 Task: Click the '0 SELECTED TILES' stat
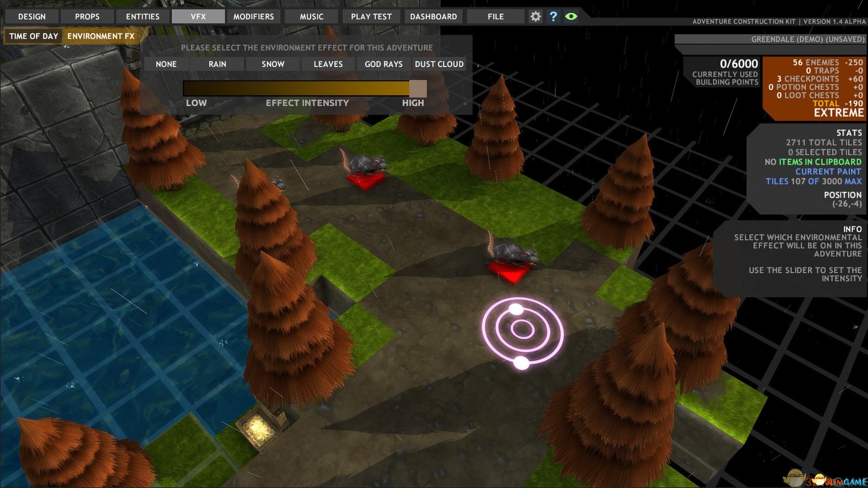pyautogui.click(x=825, y=152)
